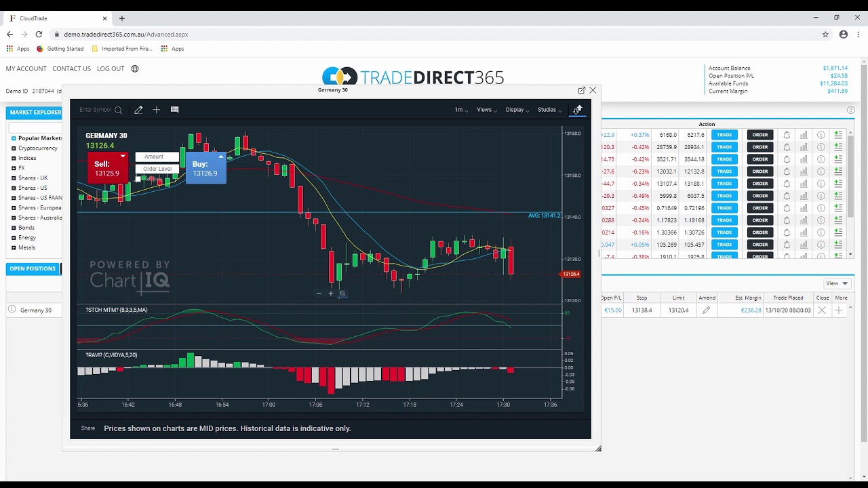The image size is (868, 488).
Task: Open the Getting Started bookmark
Action: (60, 49)
